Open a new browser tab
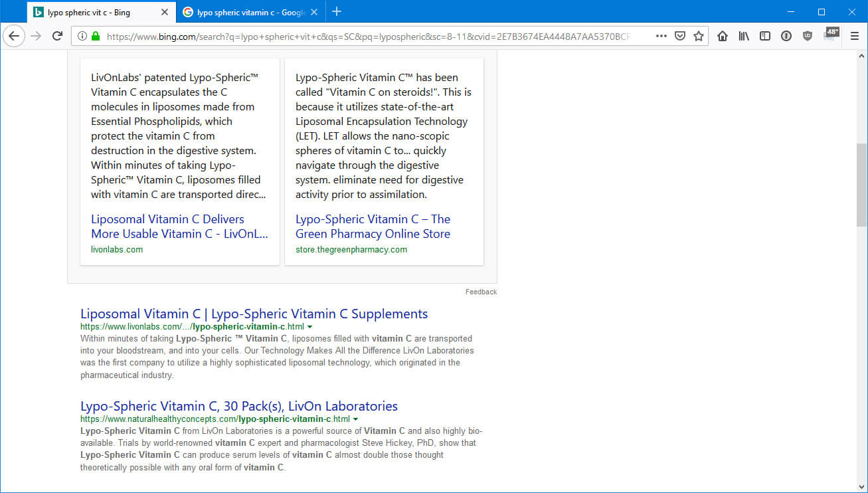 (337, 11)
